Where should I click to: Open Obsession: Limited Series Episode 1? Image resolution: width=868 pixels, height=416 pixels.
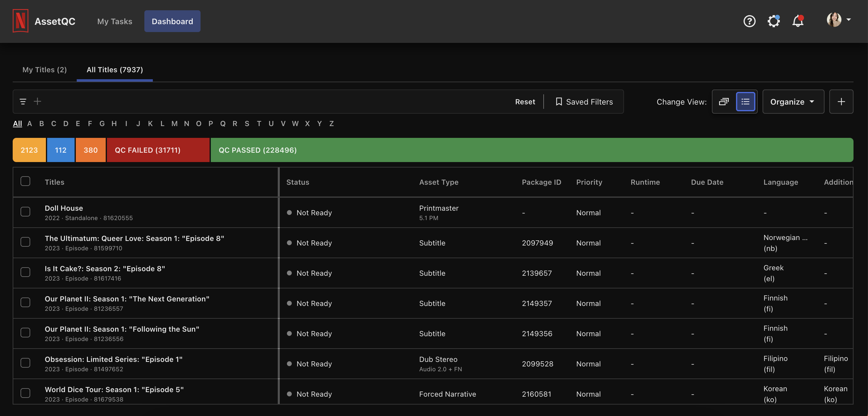point(114,359)
